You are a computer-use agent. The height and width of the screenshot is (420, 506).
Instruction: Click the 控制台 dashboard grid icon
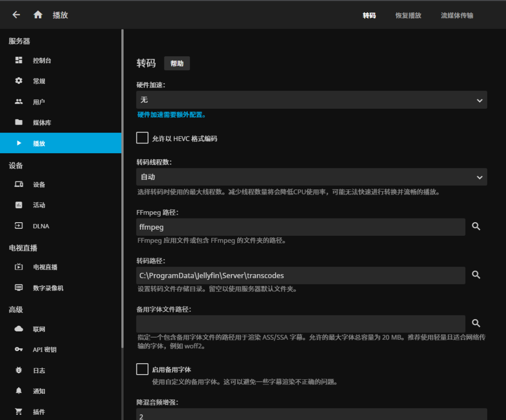click(19, 60)
